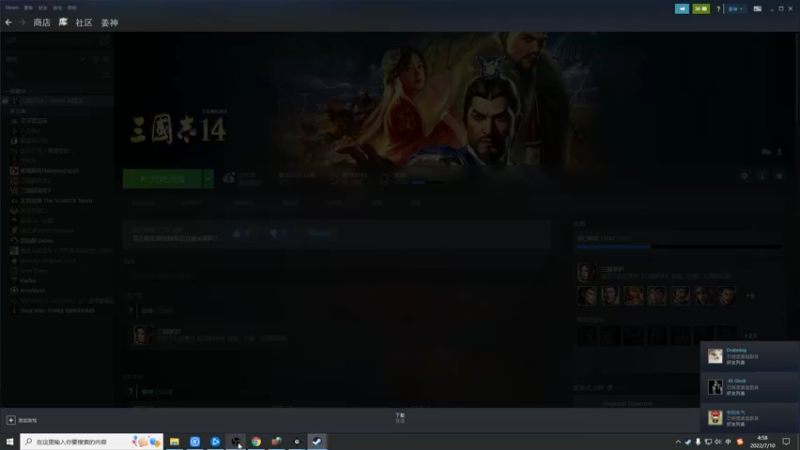
Task: Open the 45 Glock friend notification
Action: [x=749, y=387]
